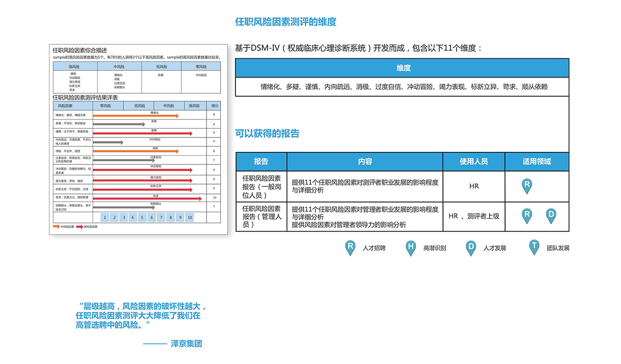Click the 泽京集团 attribution text
The width and height of the screenshot is (621, 364).
click(x=186, y=343)
